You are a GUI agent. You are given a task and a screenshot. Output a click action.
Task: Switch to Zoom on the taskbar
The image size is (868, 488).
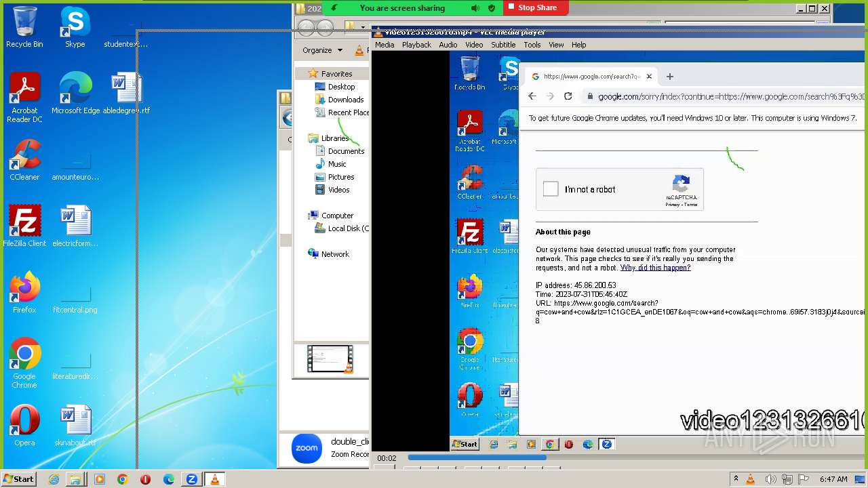(192, 479)
